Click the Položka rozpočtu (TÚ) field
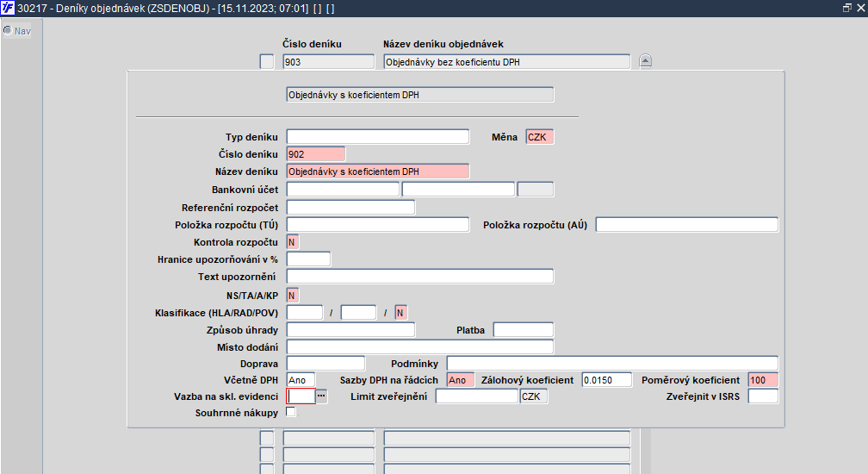 click(x=377, y=224)
